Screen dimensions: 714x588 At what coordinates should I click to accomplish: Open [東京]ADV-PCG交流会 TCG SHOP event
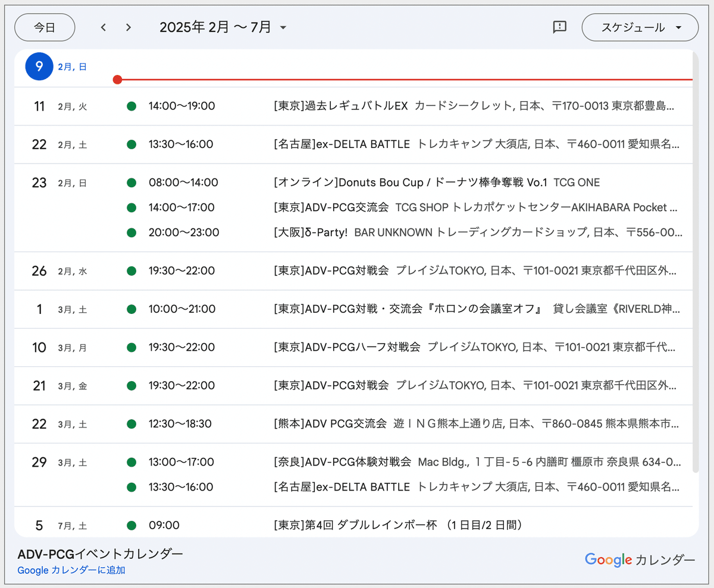click(x=475, y=207)
